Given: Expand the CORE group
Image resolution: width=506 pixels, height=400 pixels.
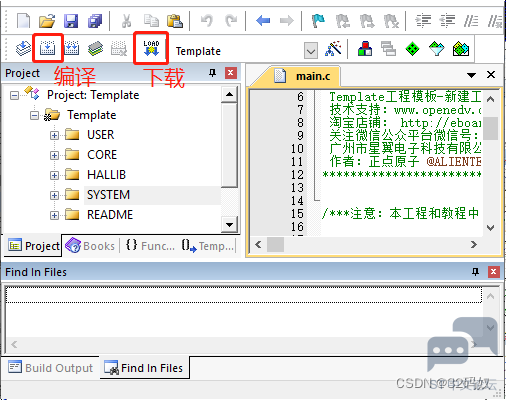Looking at the screenshot, I should [x=54, y=156].
